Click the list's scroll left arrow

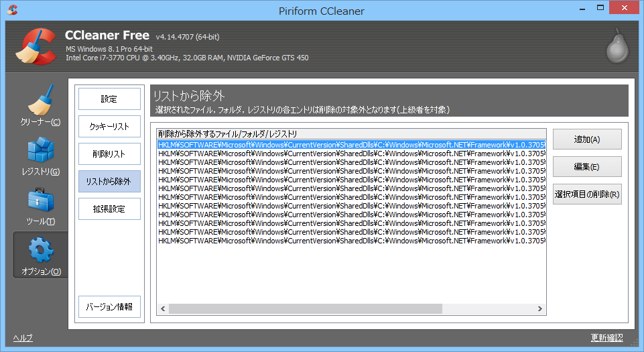point(163,309)
